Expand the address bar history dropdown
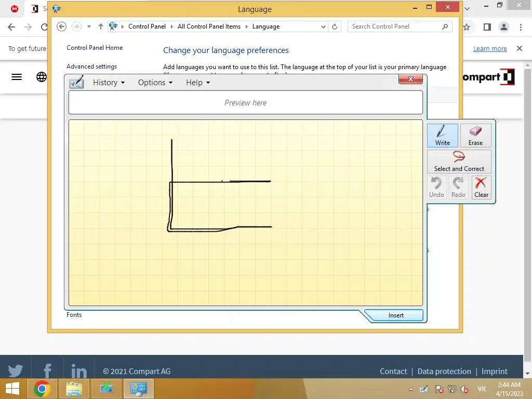 click(x=323, y=26)
